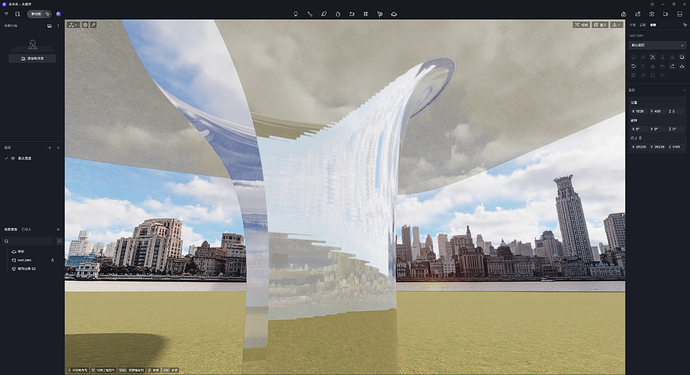Open the node-graph dropdown in viewport top-left
The image size is (690, 375).
click(x=73, y=25)
